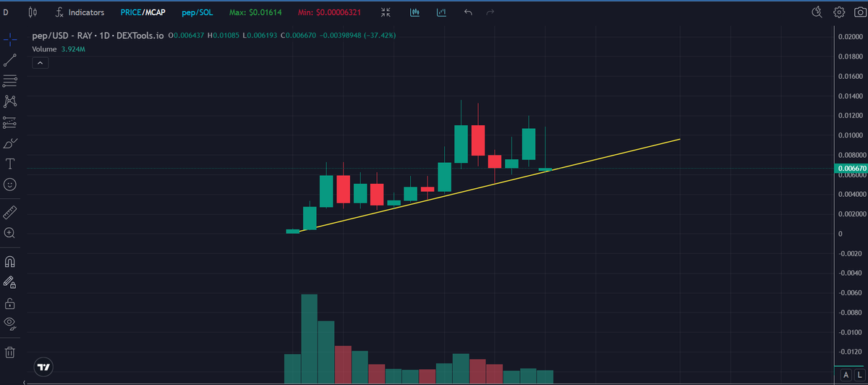Open the Fibonacci/horizontal lines tool group

coord(10,80)
